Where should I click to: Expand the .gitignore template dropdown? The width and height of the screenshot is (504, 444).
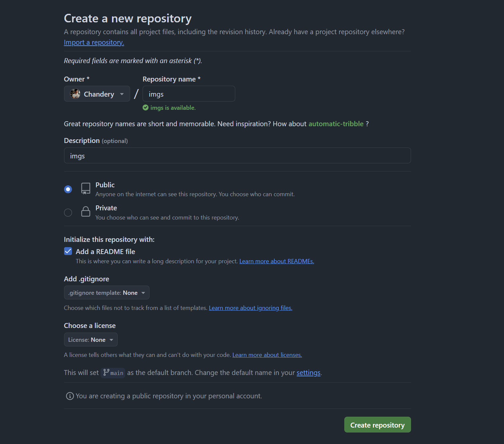pos(106,293)
